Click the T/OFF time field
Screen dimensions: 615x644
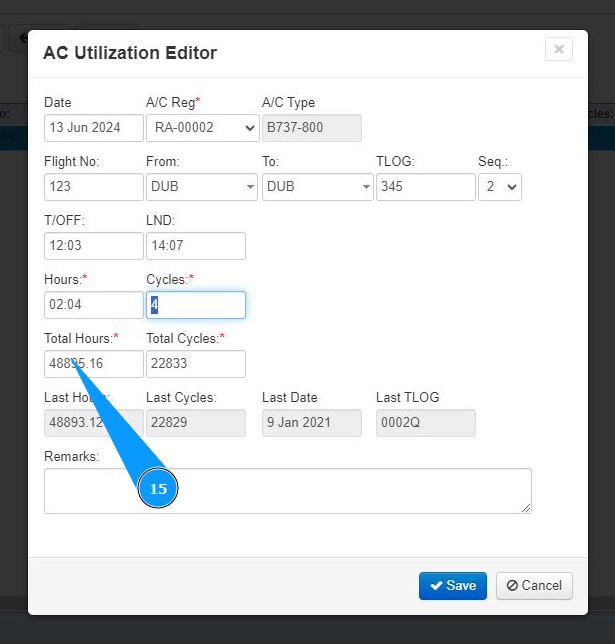click(x=94, y=246)
